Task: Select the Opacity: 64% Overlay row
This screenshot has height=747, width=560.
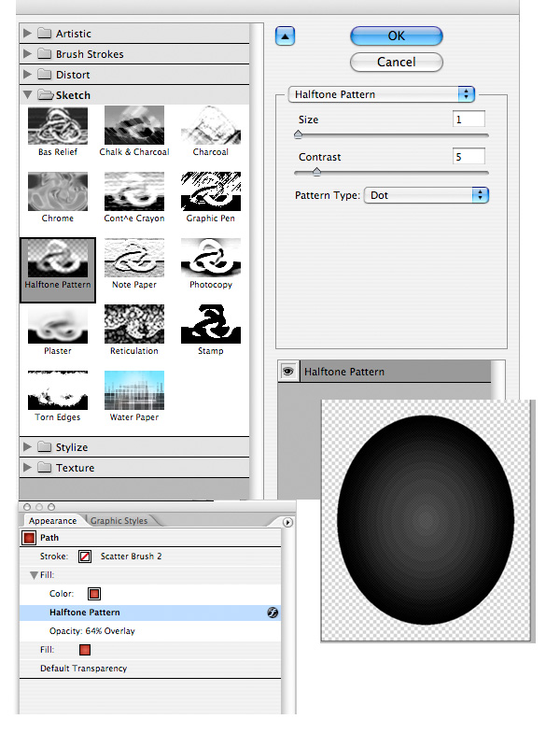Action: click(x=150, y=631)
